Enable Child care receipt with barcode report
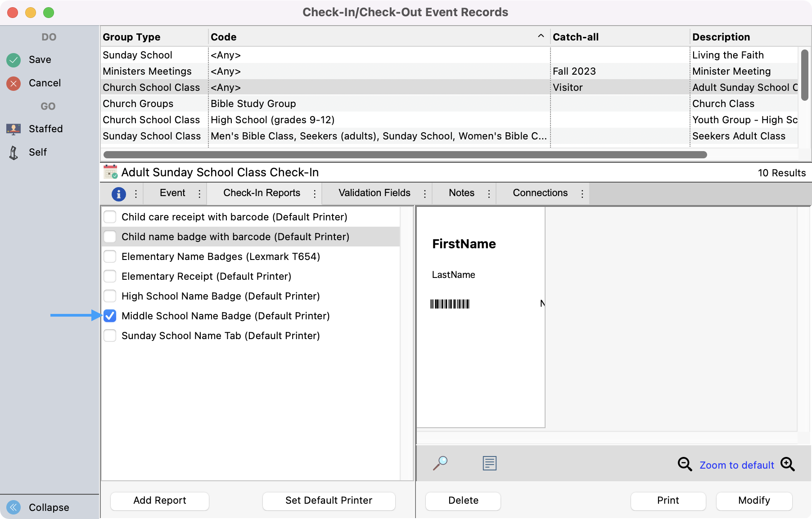812x519 pixels. [x=109, y=217]
